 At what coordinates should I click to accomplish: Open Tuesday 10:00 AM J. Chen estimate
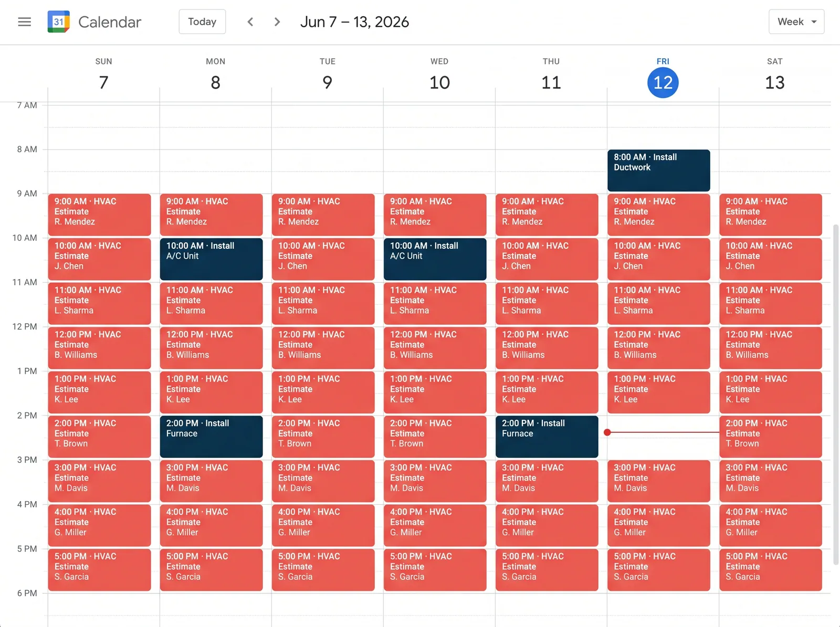pyautogui.click(x=323, y=259)
